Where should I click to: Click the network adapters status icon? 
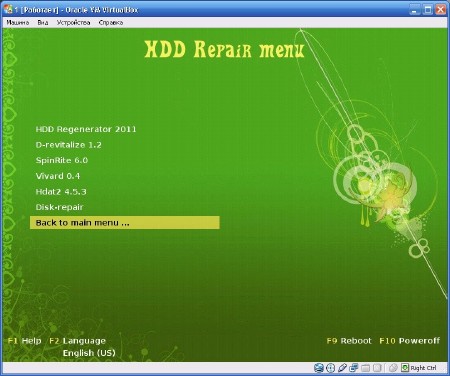point(354,368)
